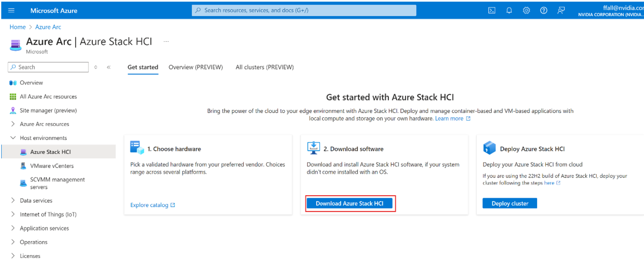This screenshot has width=644, height=263.
Task: Switch to the All clusters (PREVIEW) tab
Action: pyautogui.click(x=264, y=67)
